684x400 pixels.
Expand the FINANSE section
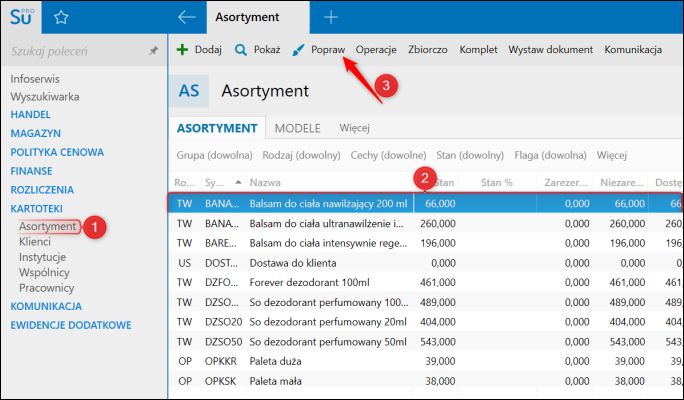coord(31,171)
